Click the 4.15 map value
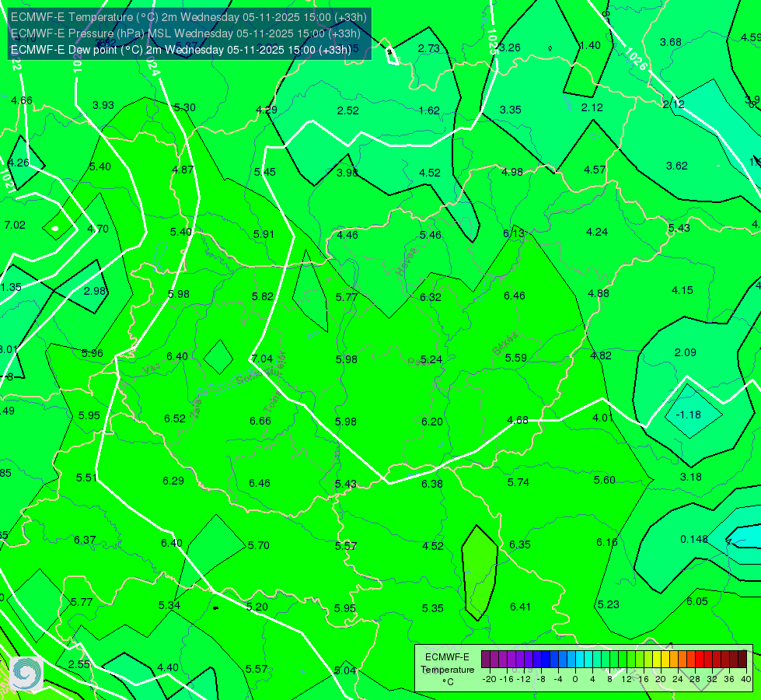The height and width of the screenshot is (700, 761). coord(682,290)
